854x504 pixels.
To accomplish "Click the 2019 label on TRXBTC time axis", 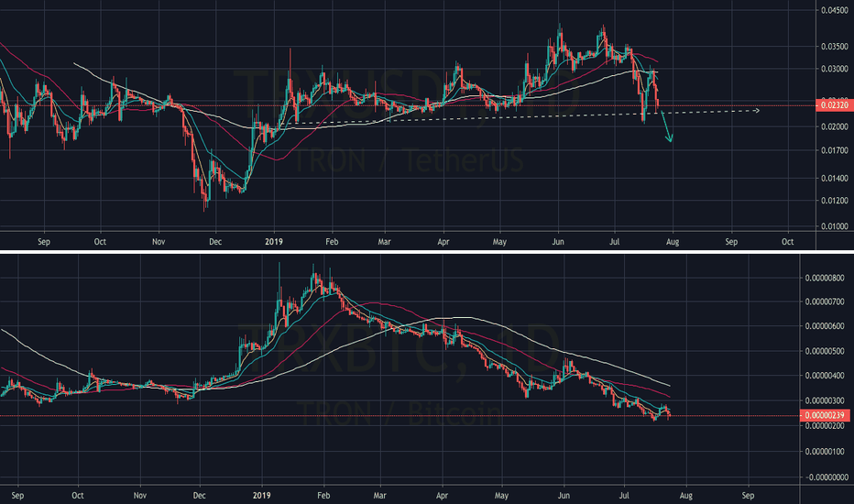I will point(262,495).
